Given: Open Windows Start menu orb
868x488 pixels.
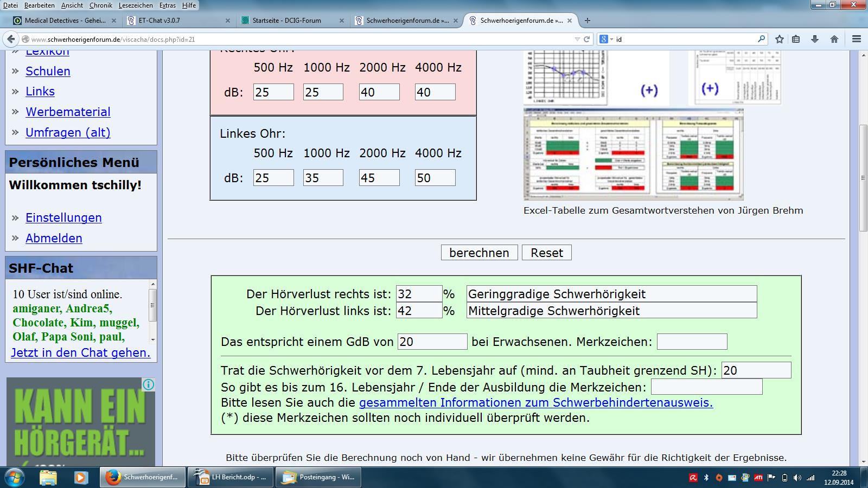Looking at the screenshot, I should [15, 478].
